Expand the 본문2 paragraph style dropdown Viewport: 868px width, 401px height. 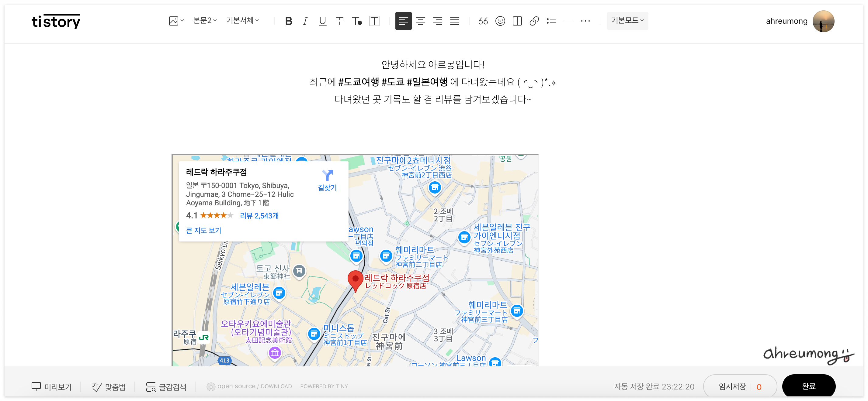tap(205, 21)
